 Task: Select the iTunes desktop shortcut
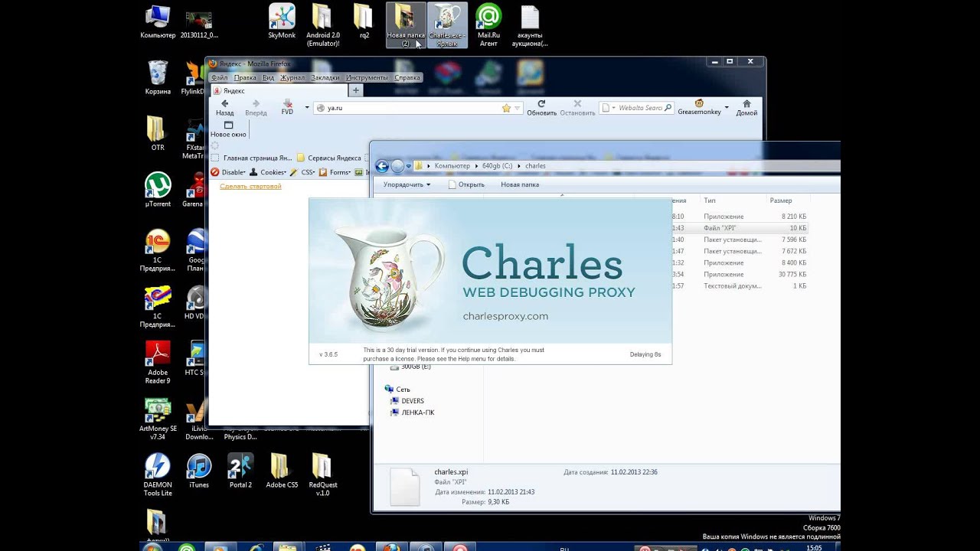[199, 471]
